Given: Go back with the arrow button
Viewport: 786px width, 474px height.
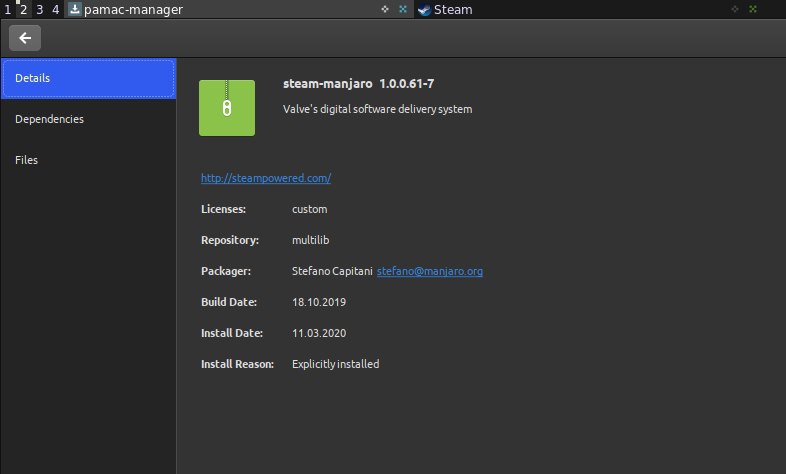Looking at the screenshot, I should tap(25, 38).
